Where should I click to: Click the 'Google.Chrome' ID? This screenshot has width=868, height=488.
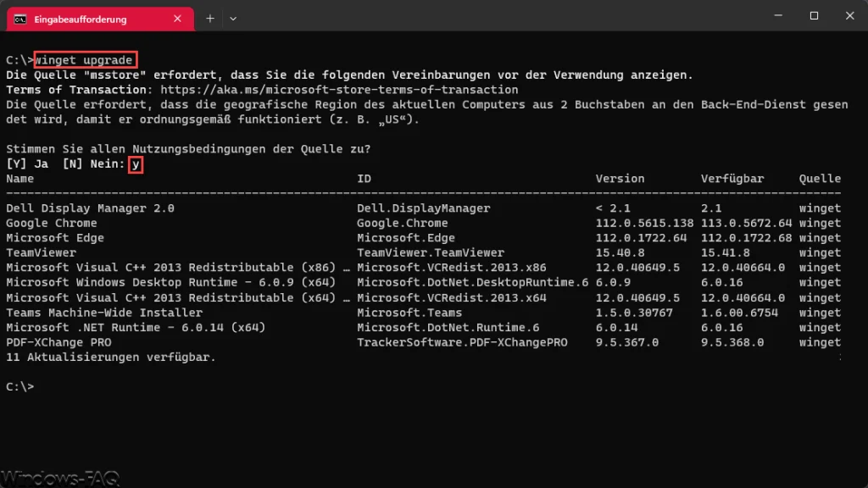click(403, 223)
